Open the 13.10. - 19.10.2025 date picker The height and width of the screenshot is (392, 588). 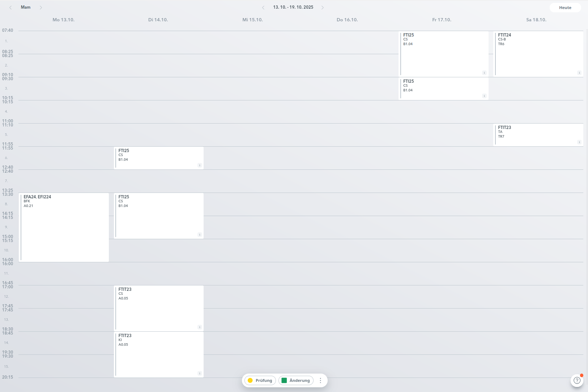click(293, 7)
